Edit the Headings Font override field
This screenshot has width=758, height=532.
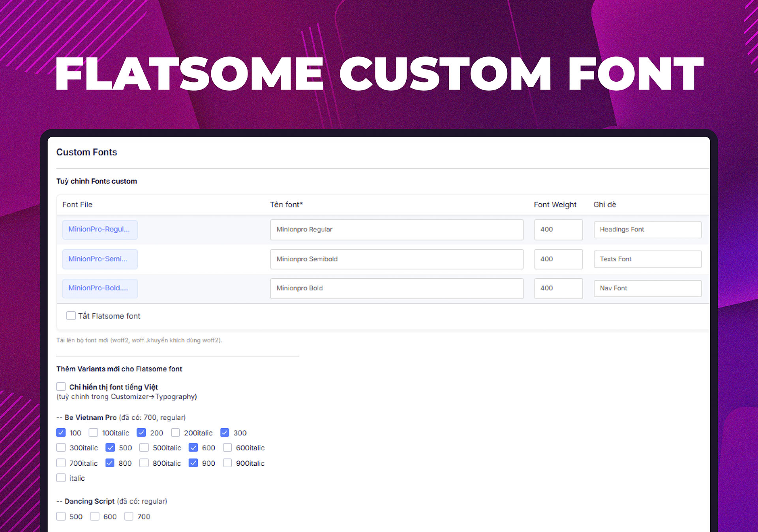pyautogui.click(x=647, y=230)
